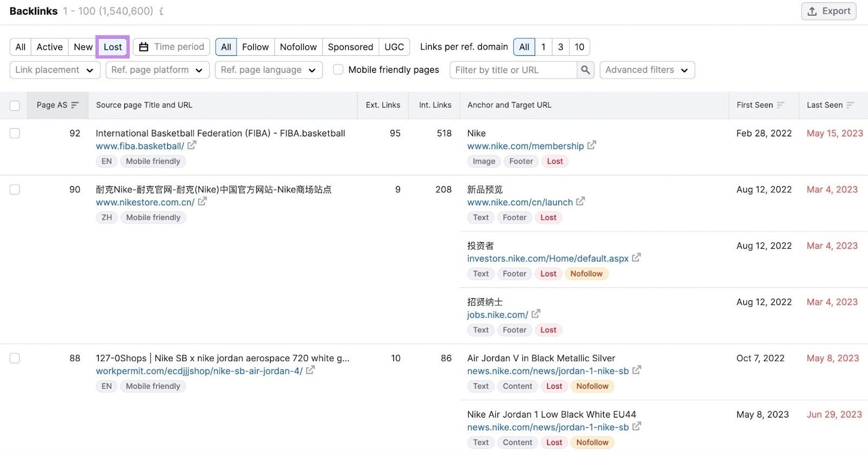Screen dimensions: 868x455
Task: Switch to the New backlinks tab
Action: [x=83, y=47]
